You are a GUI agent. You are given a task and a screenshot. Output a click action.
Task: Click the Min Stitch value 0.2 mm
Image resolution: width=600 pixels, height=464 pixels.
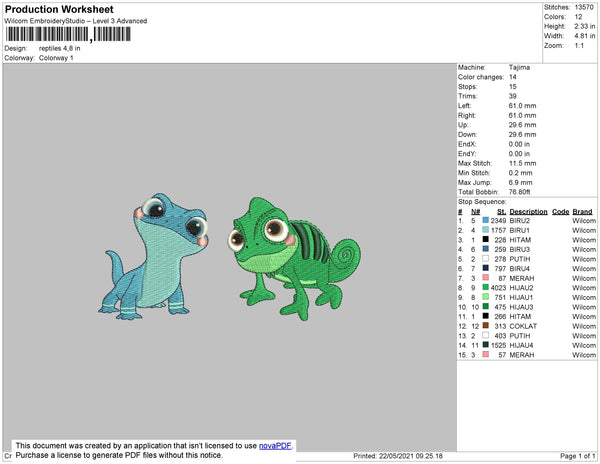pyautogui.click(x=520, y=173)
